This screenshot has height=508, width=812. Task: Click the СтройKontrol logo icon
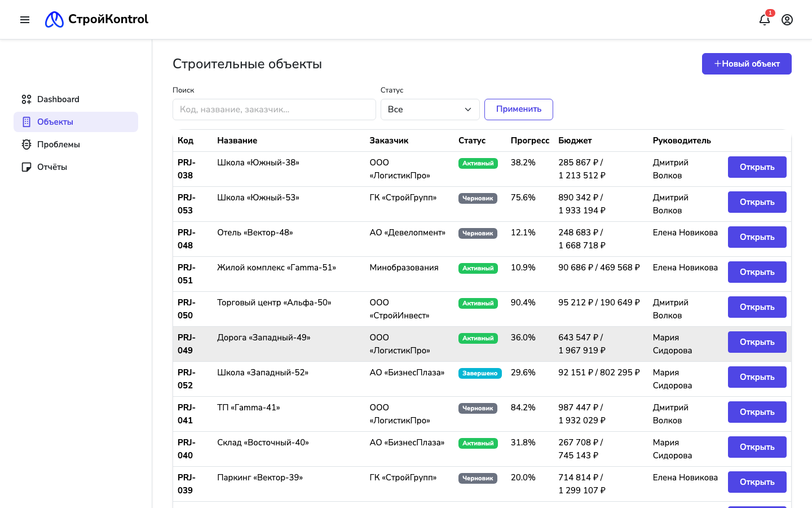pyautogui.click(x=54, y=19)
